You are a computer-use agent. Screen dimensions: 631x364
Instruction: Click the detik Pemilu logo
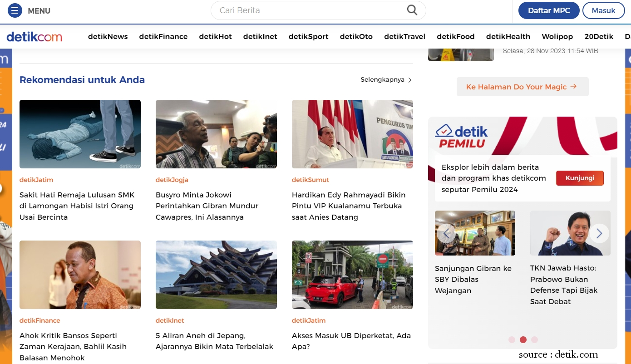coord(461,136)
